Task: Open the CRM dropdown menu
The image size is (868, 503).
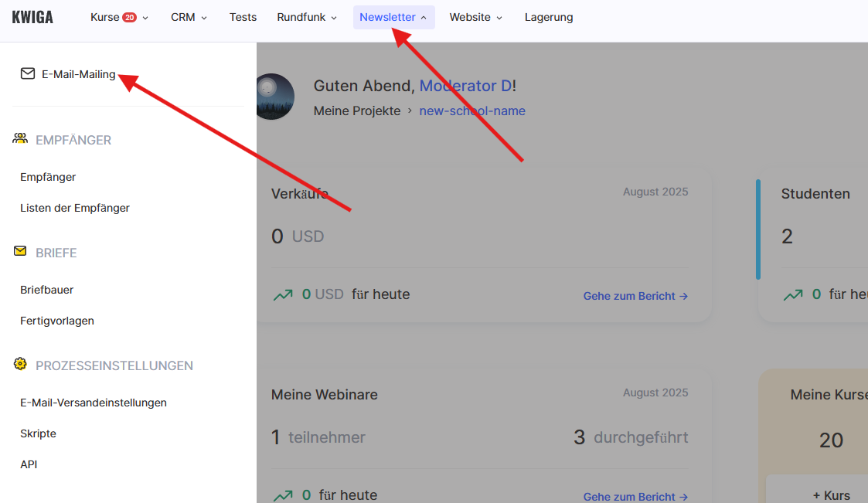Action: 189,17
